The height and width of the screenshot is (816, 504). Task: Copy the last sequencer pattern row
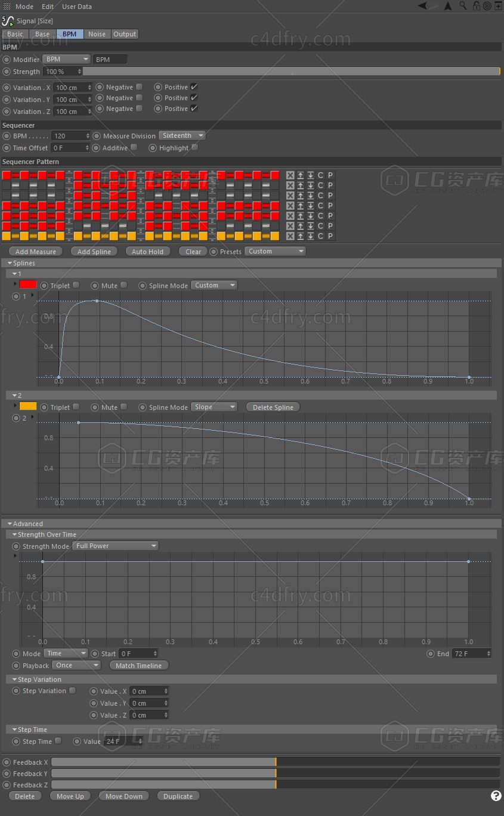(x=320, y=236)
